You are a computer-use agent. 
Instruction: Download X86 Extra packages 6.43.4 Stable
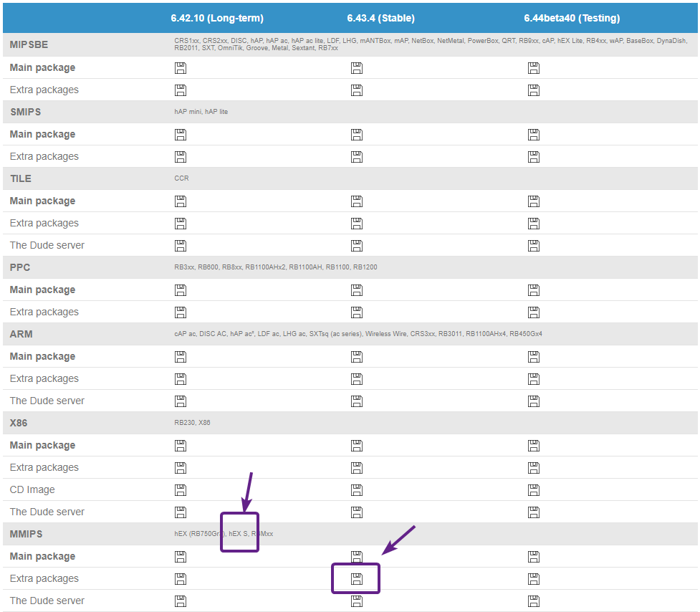click(357, 468)
